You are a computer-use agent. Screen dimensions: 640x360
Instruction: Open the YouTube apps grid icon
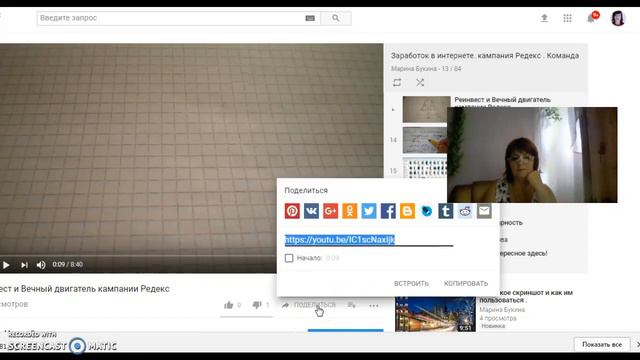point(567,18)
